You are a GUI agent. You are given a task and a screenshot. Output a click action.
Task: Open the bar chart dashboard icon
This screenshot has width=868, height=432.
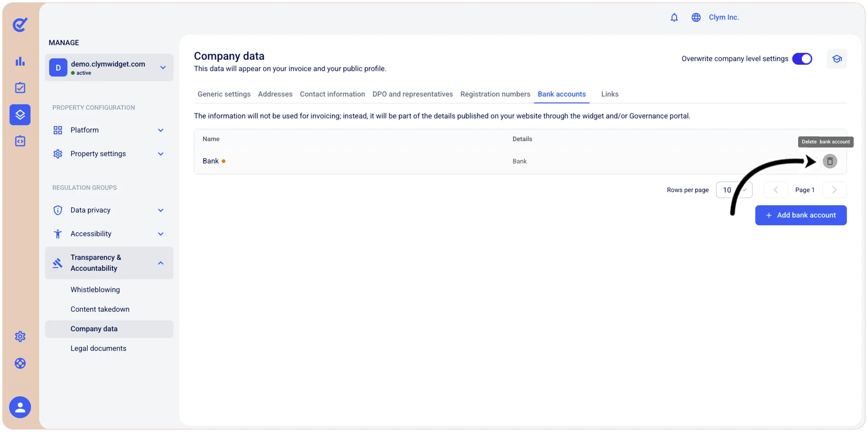(x=20, y=62)
